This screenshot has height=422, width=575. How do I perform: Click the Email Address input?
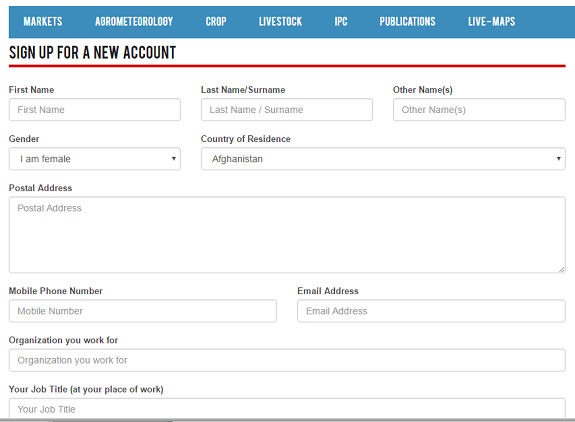[431, 311]
